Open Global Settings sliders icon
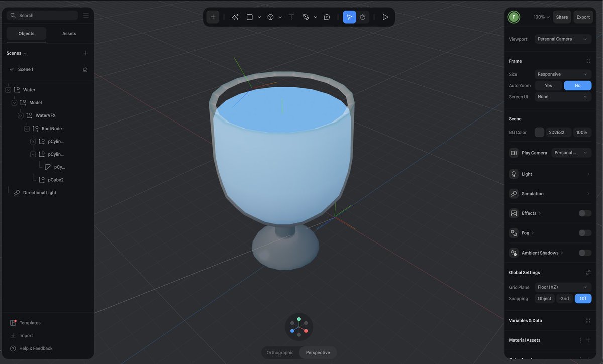This screenshot has width=603, height=364. (x=588, y=273)
